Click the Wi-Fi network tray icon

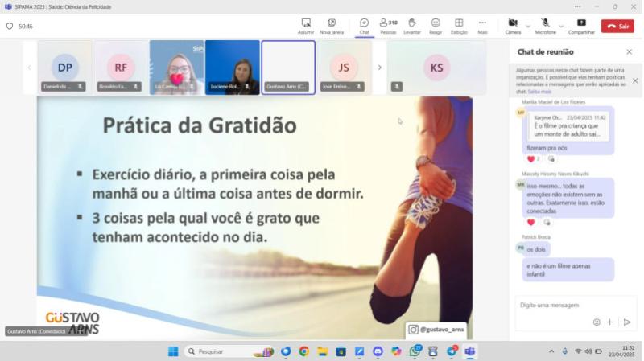(578, 351)
